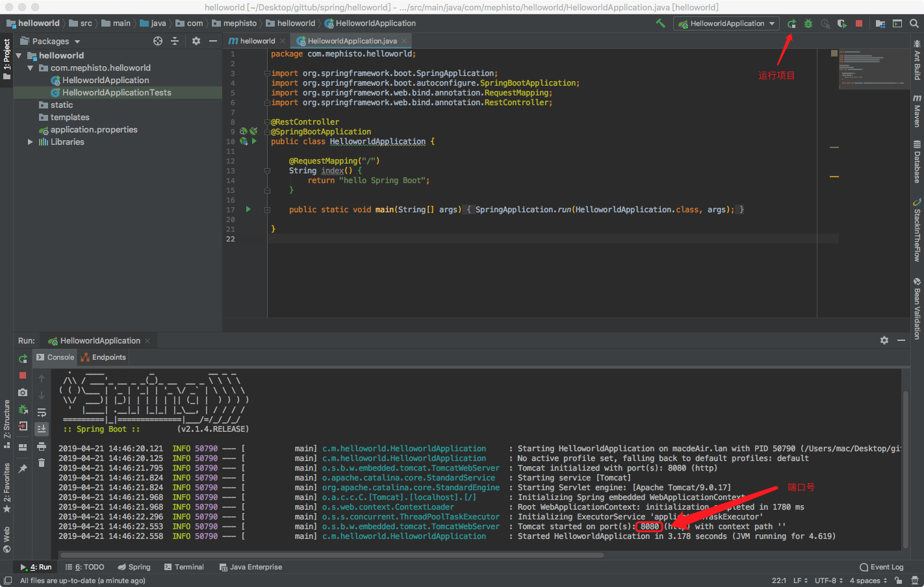
Task: Open the Event Log
Action: click(881, 567)
